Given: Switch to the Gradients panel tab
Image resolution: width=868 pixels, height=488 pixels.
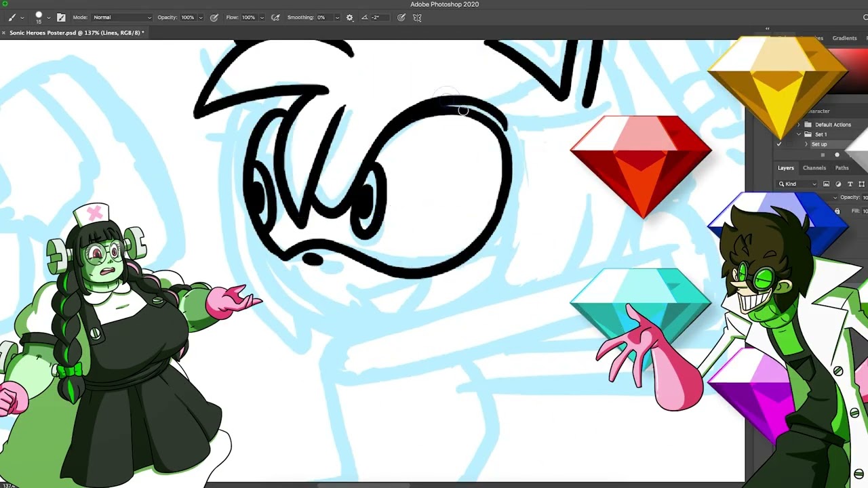Looking at the screenshot, I should click(844, 38).
